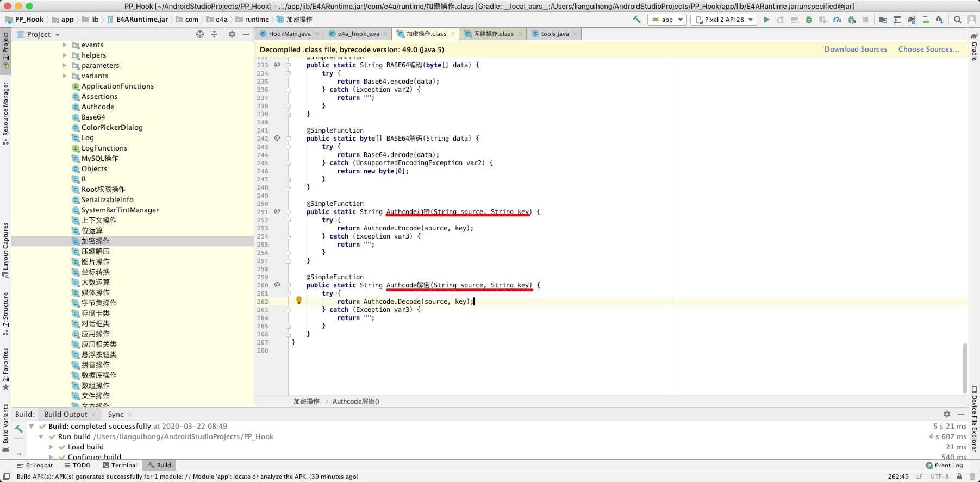Run the app with the green play button
980x482 pixels.
pyautogui.click(x=766, y=20)
